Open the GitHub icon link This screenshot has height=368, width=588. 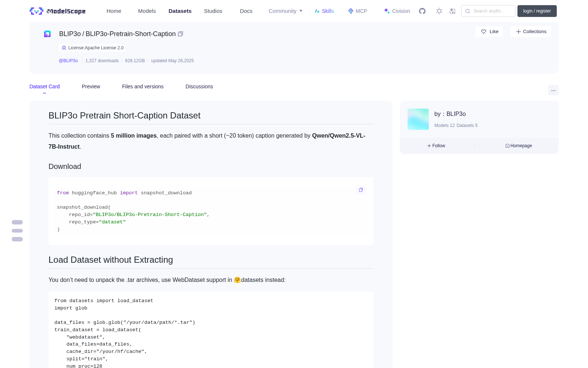coord(422,11)
